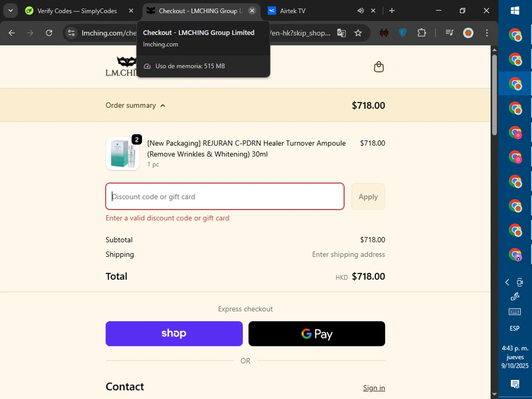Switch to the Verify Codes — SimplyCodes tab
Viewport: 532px width, 399px height.
pyautogui.click(x=77, y=11)
